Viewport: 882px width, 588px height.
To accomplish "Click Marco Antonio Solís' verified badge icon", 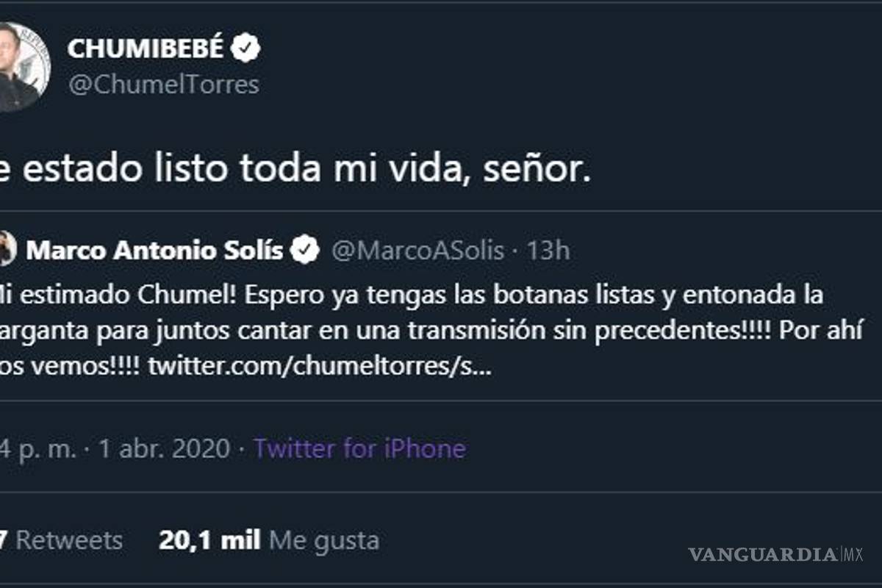I will [x=304, y=250].
